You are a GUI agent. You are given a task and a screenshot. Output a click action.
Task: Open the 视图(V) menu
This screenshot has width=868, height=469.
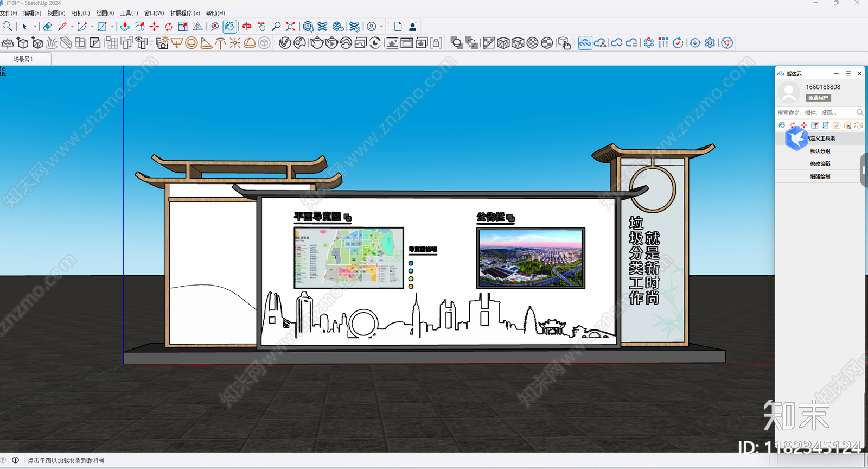click(x=56, y=13)
